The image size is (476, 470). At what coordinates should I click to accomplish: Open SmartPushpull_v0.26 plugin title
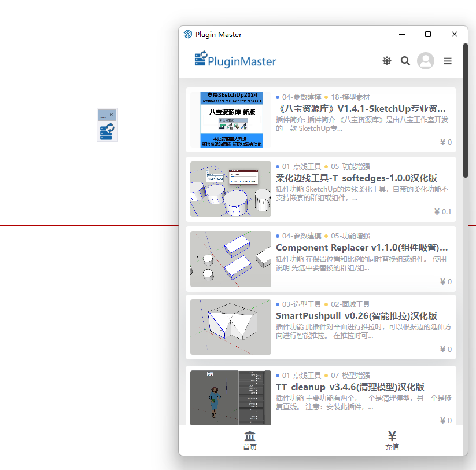pyautogui.click(x=356, y=315)
